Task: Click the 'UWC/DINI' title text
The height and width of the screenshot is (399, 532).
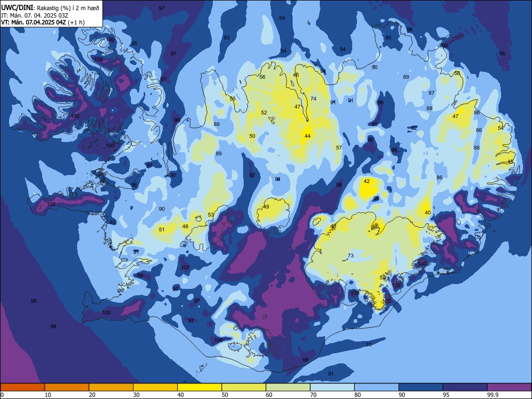Action: tap(17, 8)
